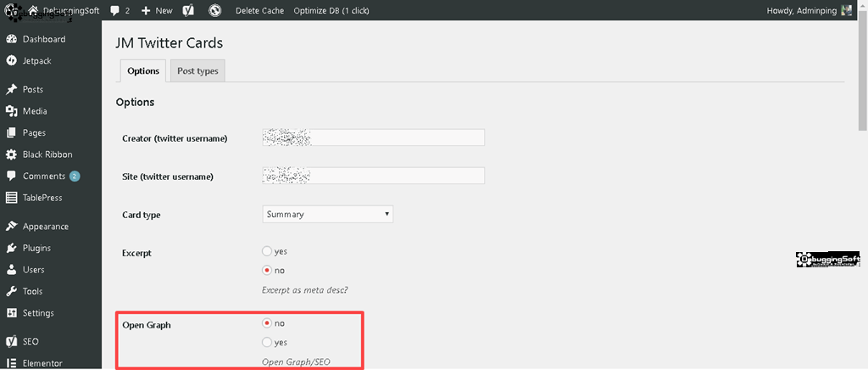The width and height of the screenshot is (868, 370).
Task: Click the Posts menu label
Action: tap(33, 90)
